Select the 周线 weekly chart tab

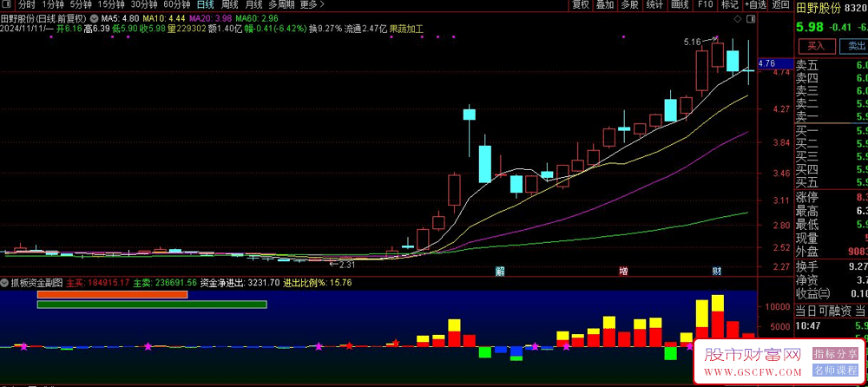coord(230,5)
